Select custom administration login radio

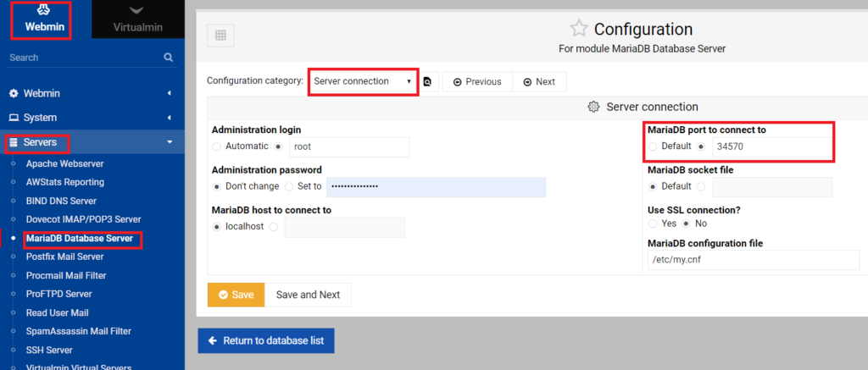pos(278,146)
